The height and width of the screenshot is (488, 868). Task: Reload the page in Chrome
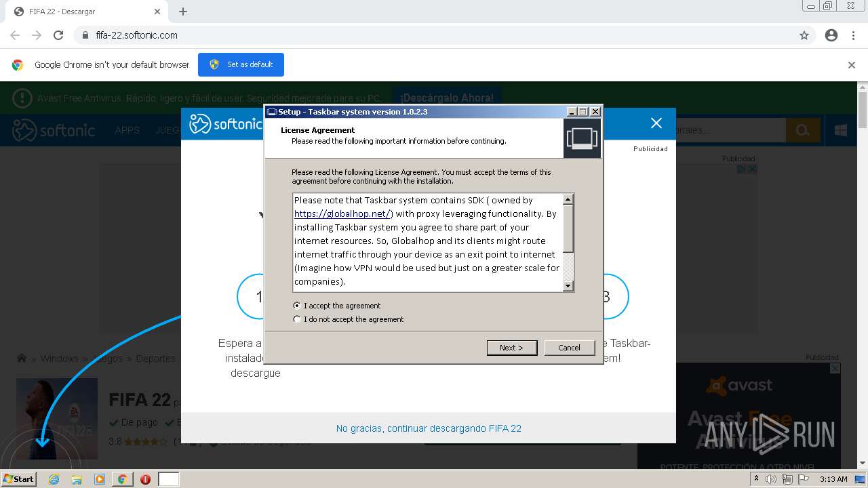pyautogui.click(x=58, y=35)
